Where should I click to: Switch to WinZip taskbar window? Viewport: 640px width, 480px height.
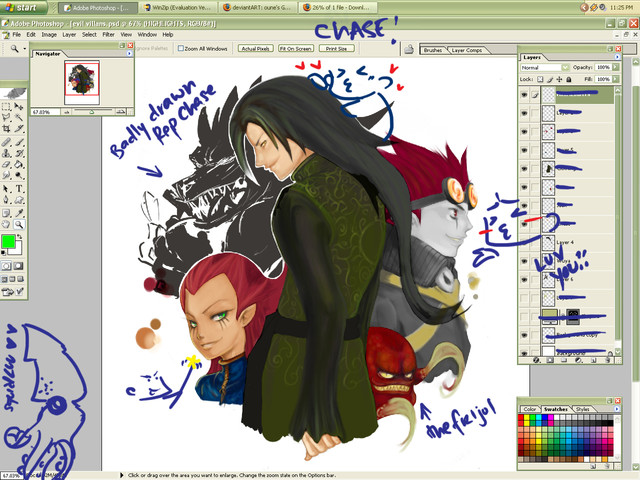(x=178, y=7)
